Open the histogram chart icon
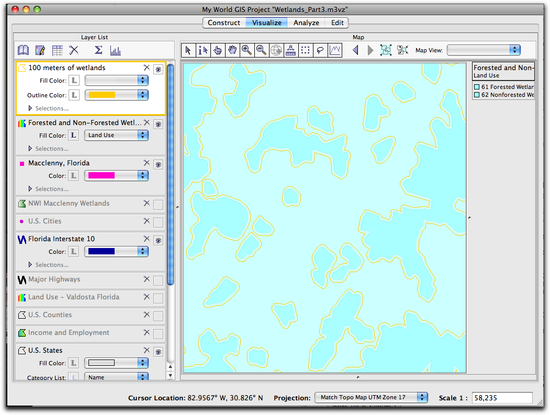The image size is (550, 415). (x=115, y=51)
